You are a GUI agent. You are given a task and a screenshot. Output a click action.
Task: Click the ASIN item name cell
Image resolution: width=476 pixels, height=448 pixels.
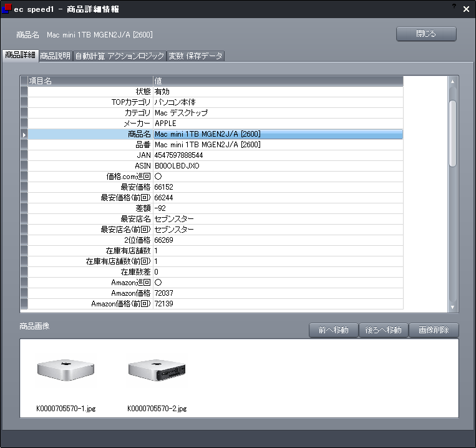(90, 166)
